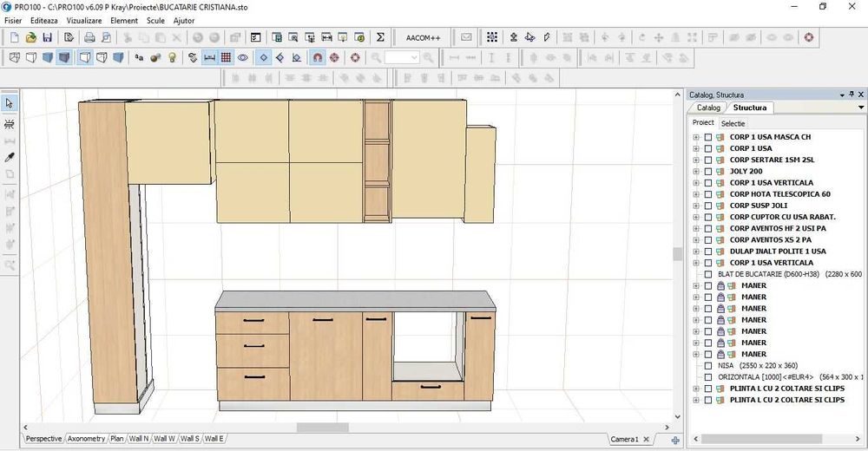
Task: Click the Print icon in toolbar
Action: pos(89,37)
